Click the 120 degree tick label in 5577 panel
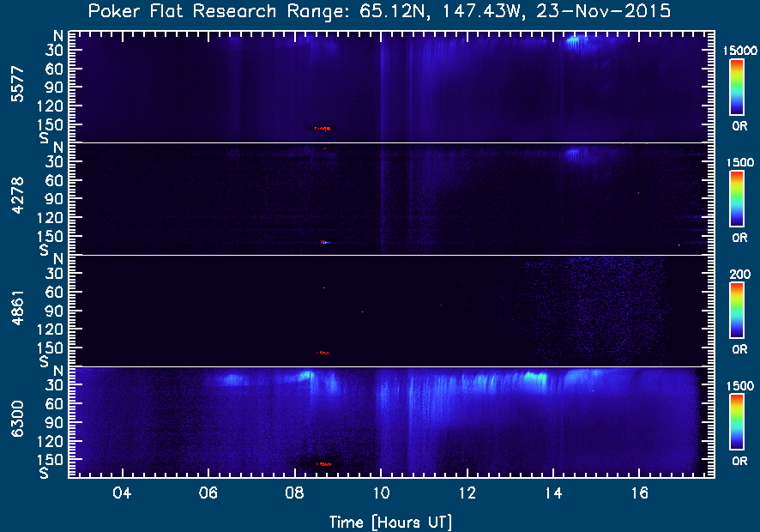 pos(51,106)
